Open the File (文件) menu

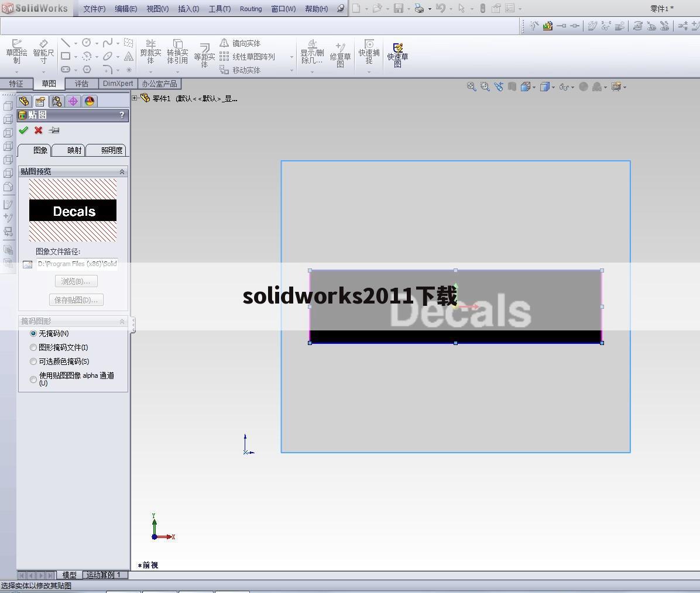pyautogui.click(x=94, y=8)
